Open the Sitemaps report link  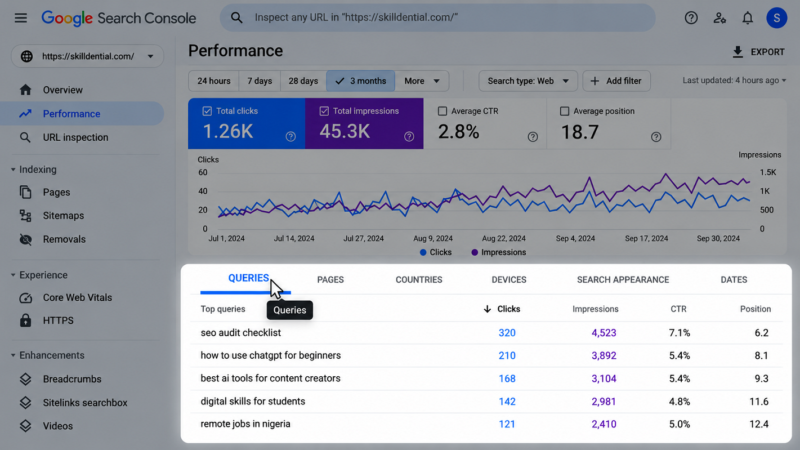click(63, 216)
